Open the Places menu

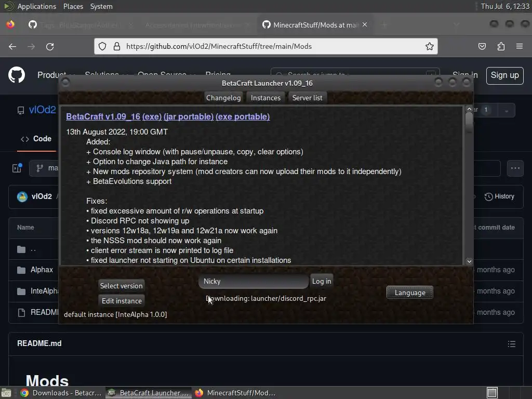coord(73,6)
